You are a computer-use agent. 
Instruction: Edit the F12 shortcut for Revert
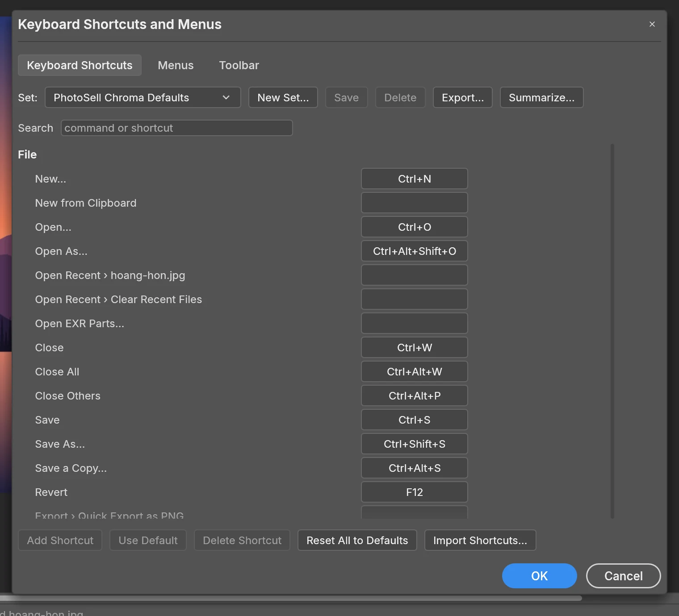coord(415,492)
